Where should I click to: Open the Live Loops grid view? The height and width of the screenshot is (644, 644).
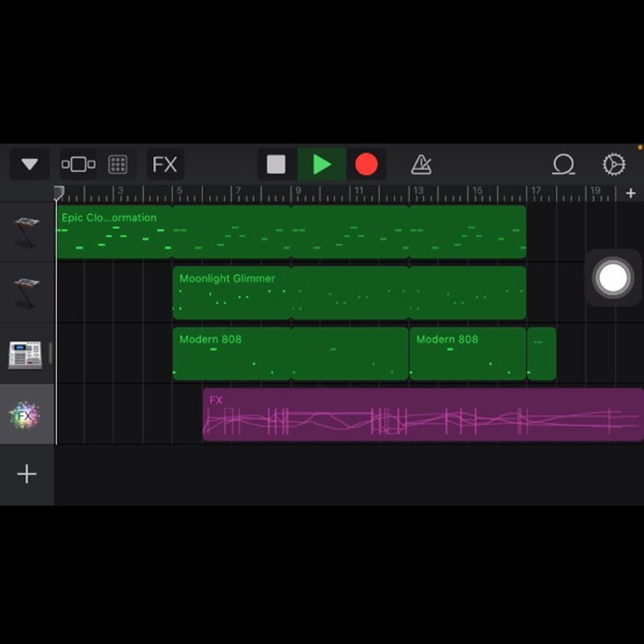(118, 164)
